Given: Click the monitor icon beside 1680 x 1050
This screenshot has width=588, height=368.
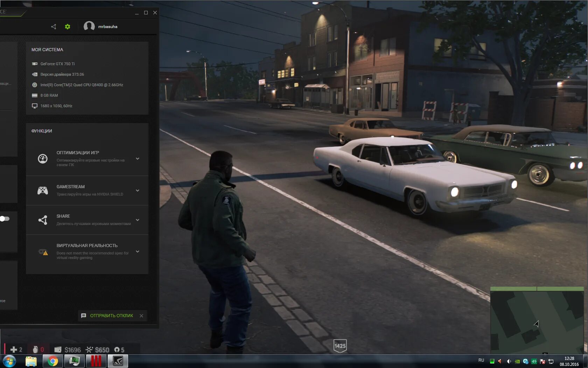Looking at the screenshot, I should click(x=35, y=106).
